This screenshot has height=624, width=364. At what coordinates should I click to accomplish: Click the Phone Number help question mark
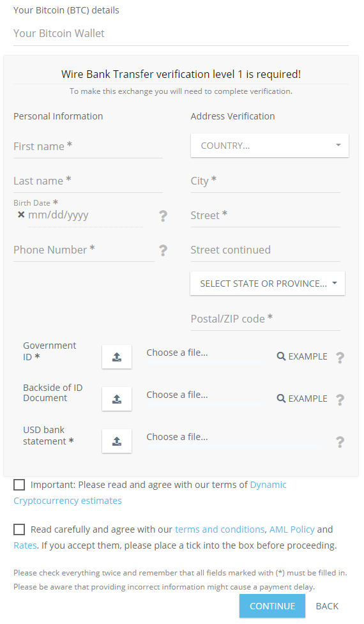coord(163,251)
